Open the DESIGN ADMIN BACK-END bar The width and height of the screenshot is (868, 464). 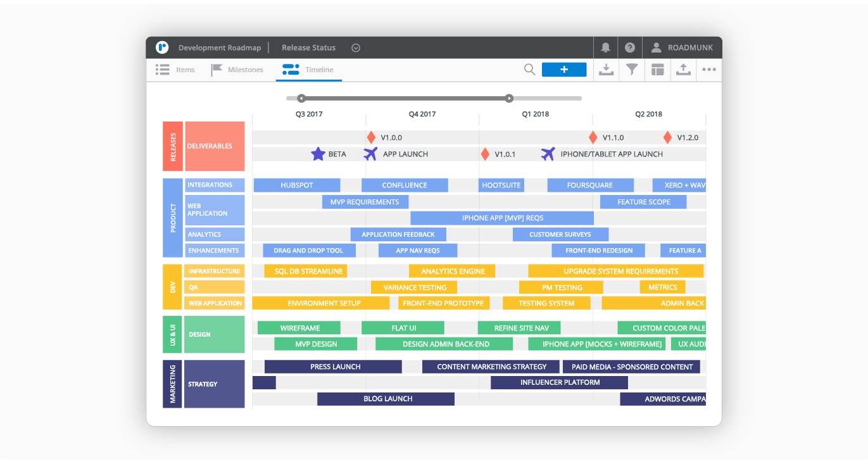pyautogui.click(x=444, y=344)
